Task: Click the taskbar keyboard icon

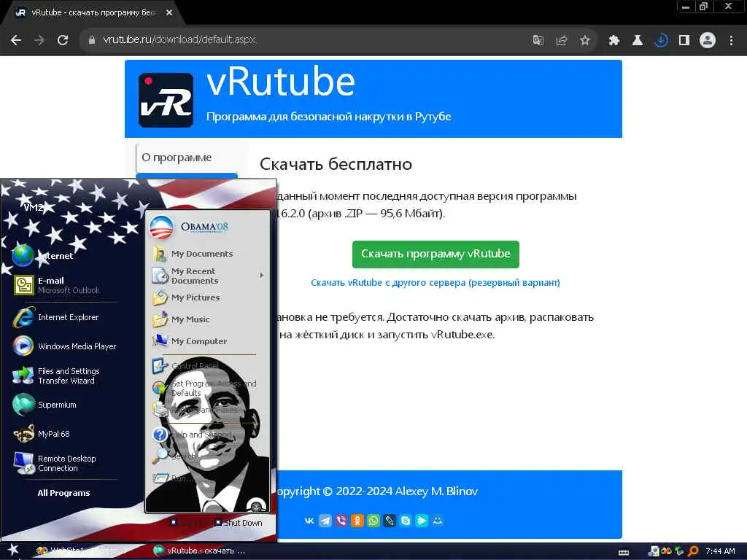Action: [x=624, y=553]
